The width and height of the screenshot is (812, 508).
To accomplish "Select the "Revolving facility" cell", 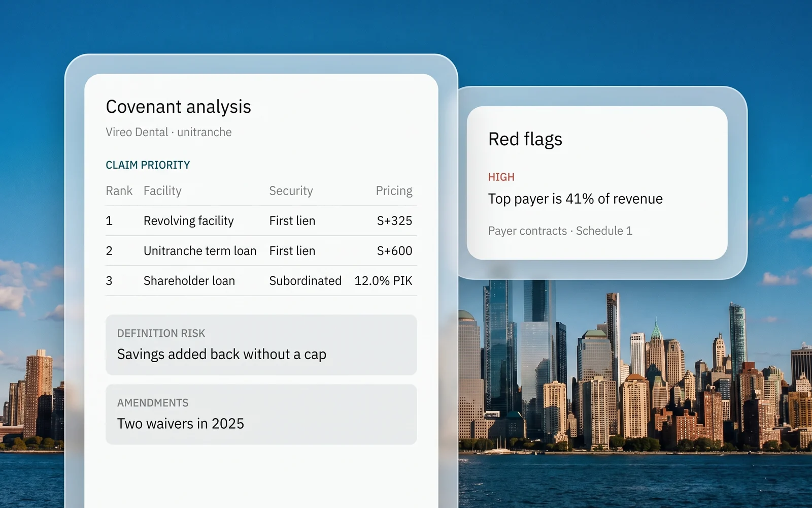I will (x=188, y=221).
